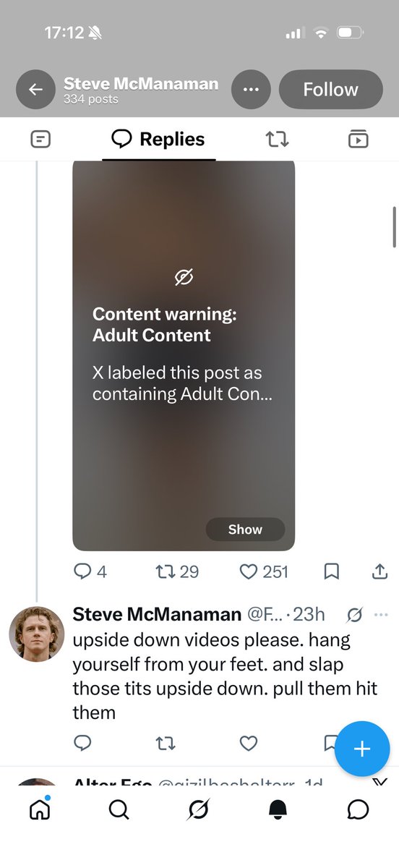The image size is (399, 868).
Task: Tap the back arrow button
Action: pyautogui.click(x=35, y=90)
